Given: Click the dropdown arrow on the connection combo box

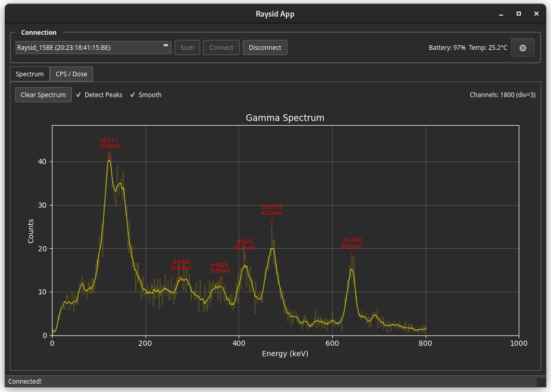Looking at the screenshot, I should 167,46.
